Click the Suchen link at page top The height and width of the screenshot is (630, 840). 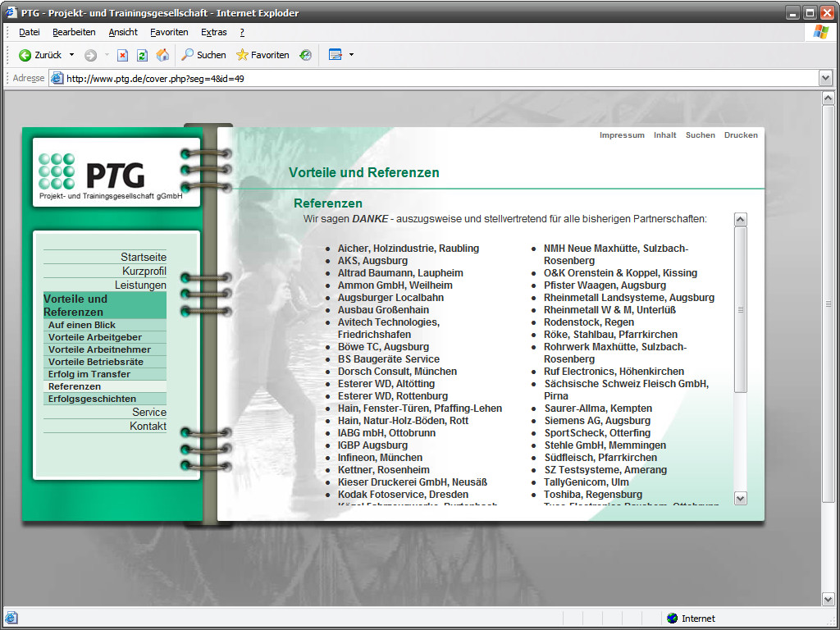click(x=701, y=135)
